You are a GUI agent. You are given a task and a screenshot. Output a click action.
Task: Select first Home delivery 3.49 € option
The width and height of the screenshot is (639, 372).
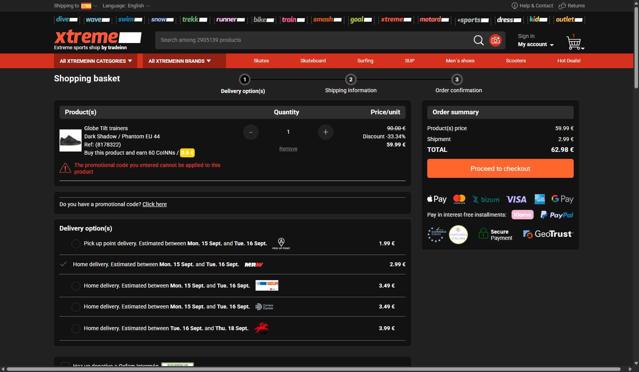point(75,286)
